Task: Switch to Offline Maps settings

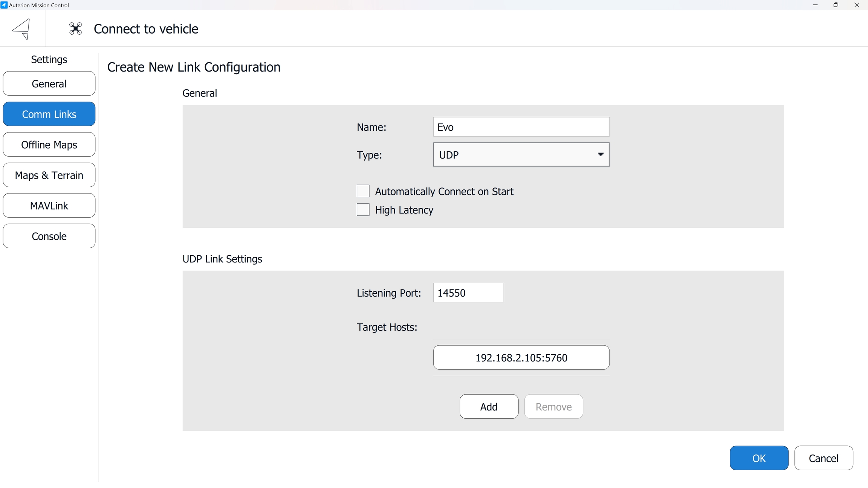Action: coord(49,145)
